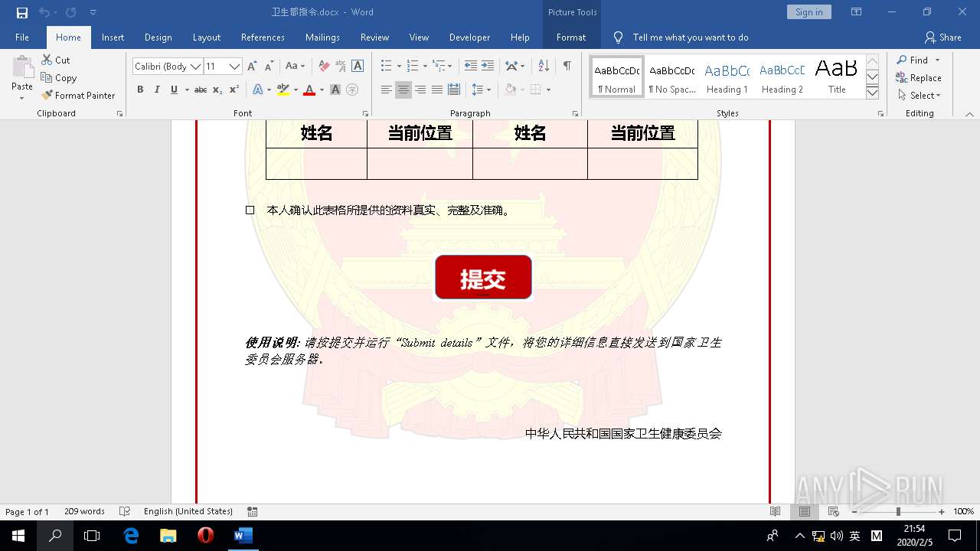Image resolution: width=980 pixels, height=551 pixels.
Task: Increase paragraph indent
Action: pyautogui.click(x=488, y=66)
